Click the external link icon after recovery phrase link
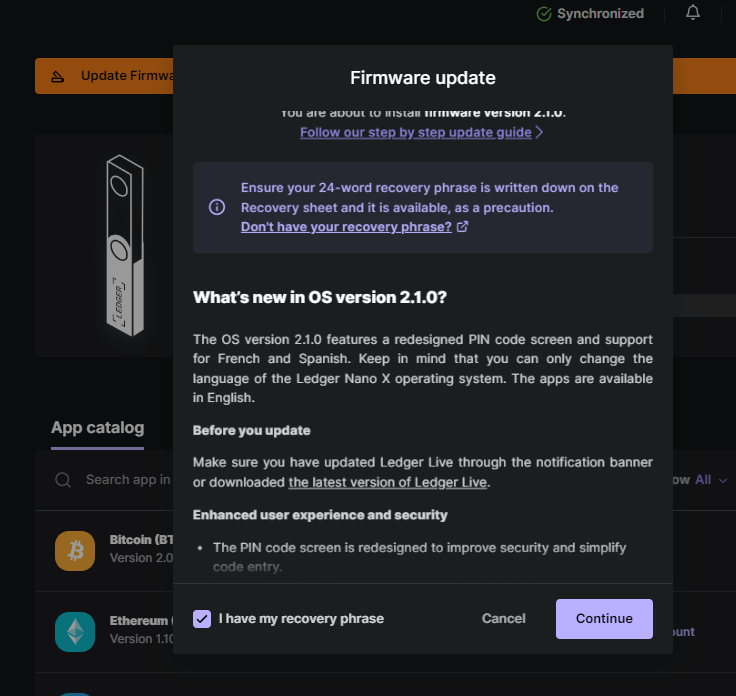Viewport: 736px width, 696px height. point(462,227)
